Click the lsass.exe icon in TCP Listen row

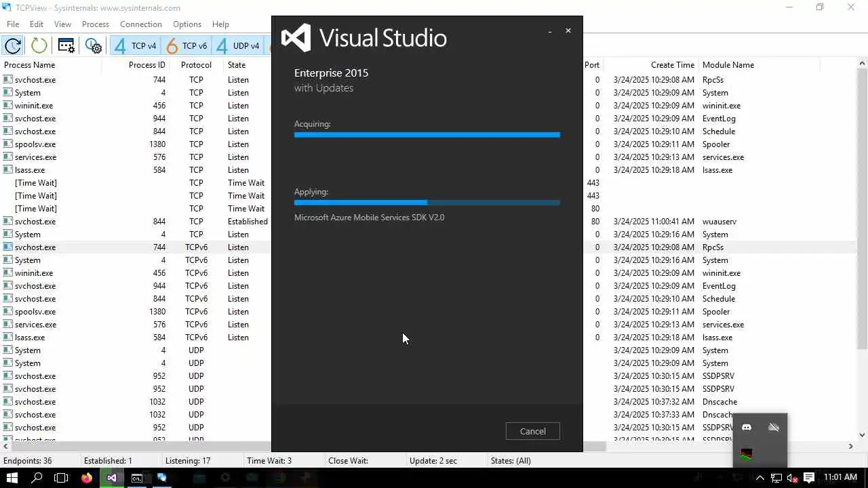coord(7,169)
